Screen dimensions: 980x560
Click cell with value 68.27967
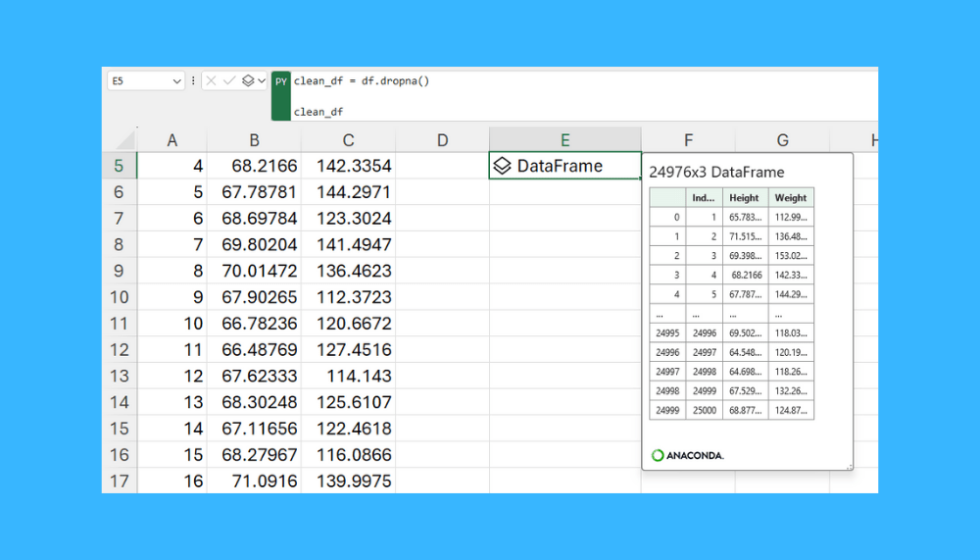(254, 455)
